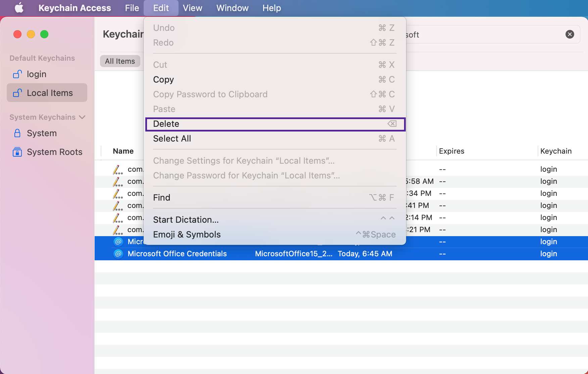The width and height of the screenshot is (588, 374).
Task: Close the window with red button
Action: (x=17, y=34)
